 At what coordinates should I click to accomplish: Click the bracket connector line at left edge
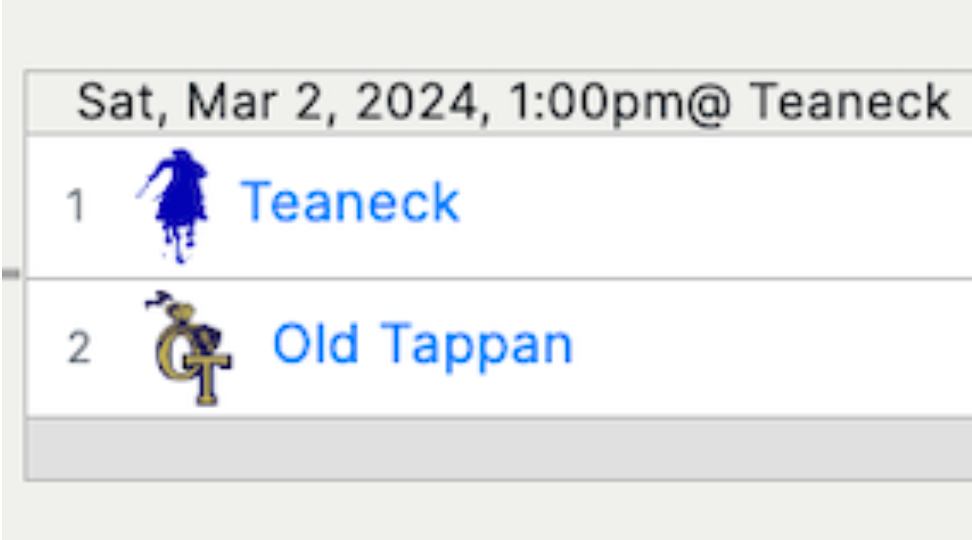click(10, 273)
